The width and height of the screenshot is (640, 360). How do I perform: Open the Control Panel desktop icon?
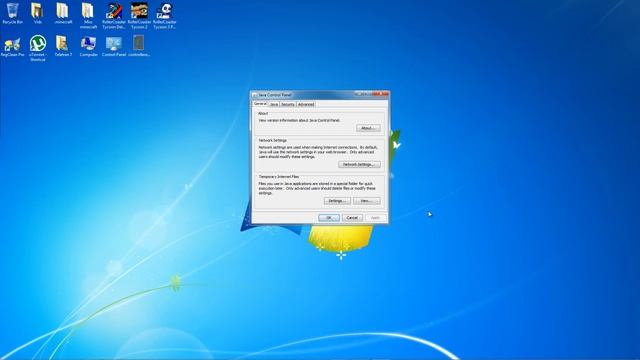(x=113, y=46)
